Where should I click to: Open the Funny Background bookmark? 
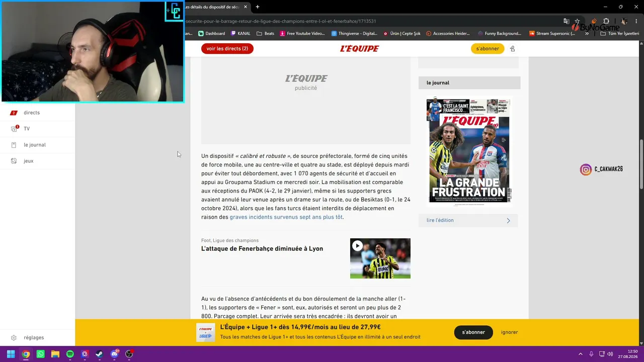coord(499,34)
